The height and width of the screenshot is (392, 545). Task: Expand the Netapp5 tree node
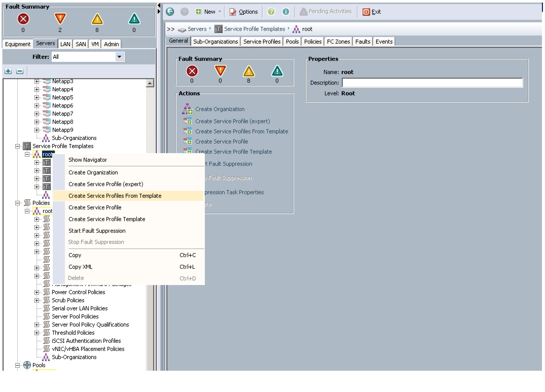[x=37, y=98]
